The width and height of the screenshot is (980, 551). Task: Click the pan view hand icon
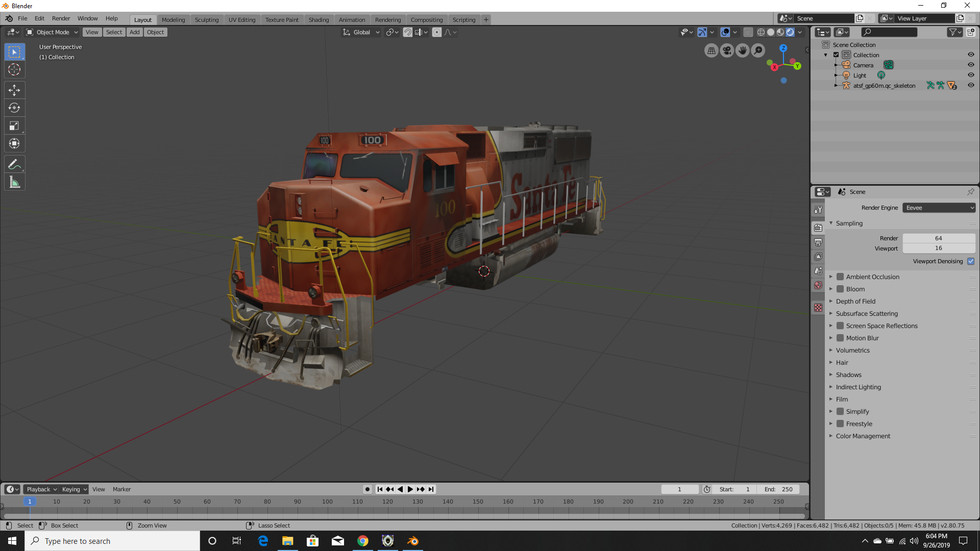point(743,51)
